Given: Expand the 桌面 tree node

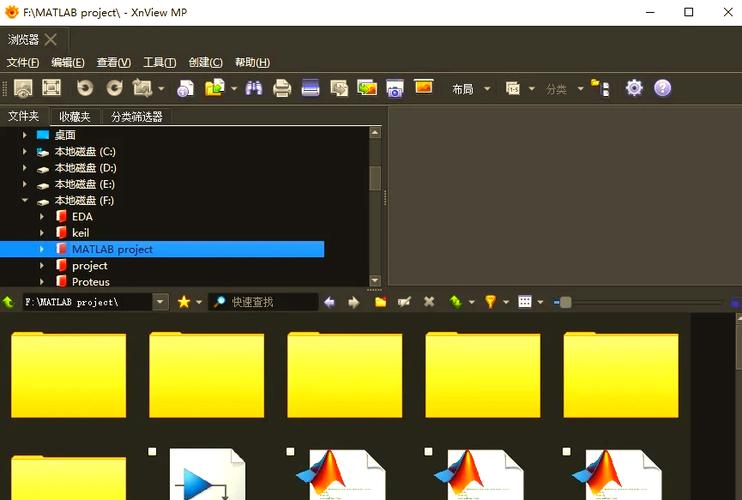Looking at the screenshot, I should coord(25,135).
